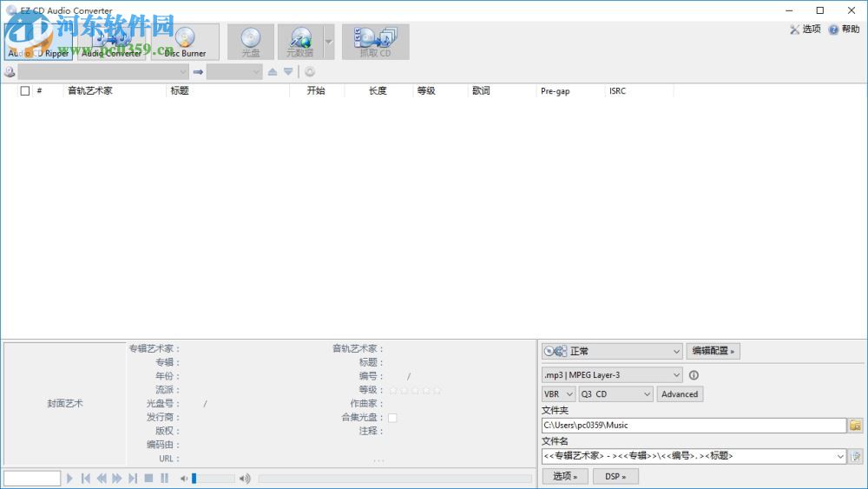Click the 编辑配置 button
868x489 pixels.
click(713, 351)
